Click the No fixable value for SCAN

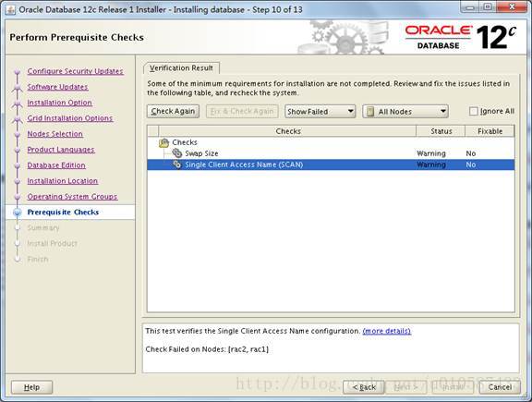point(471,164)
